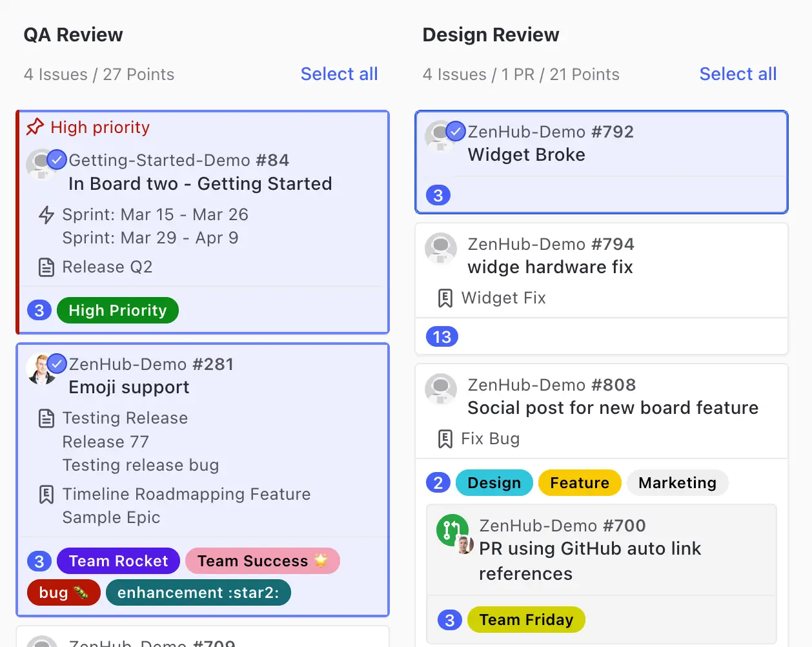Click the epic bookmark icon beside Fix Bug
Viewport: 812px width, 647px height.
[x=445, y=439]
